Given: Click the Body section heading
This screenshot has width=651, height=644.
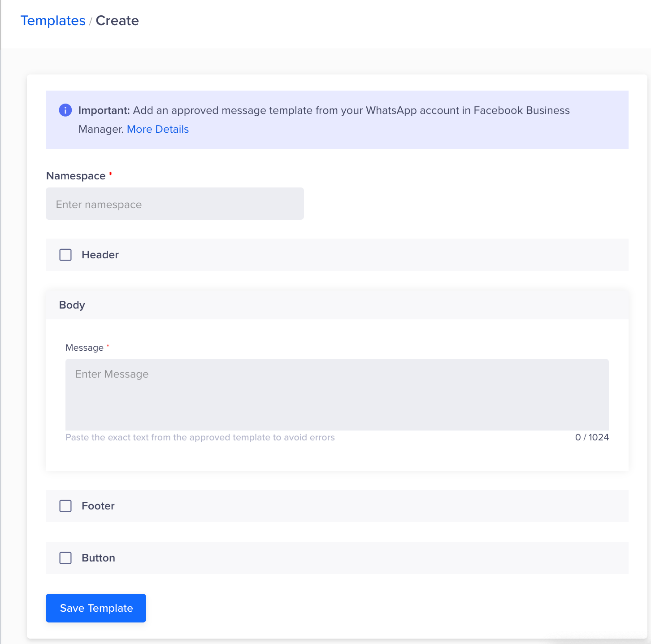Looking at the screenshot, I should coord(72,305).
